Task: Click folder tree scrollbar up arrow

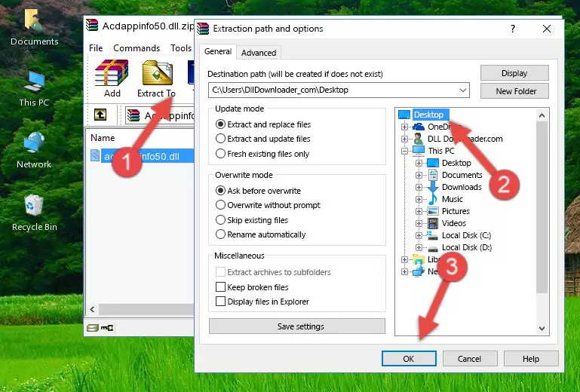Action: (542, 115)
